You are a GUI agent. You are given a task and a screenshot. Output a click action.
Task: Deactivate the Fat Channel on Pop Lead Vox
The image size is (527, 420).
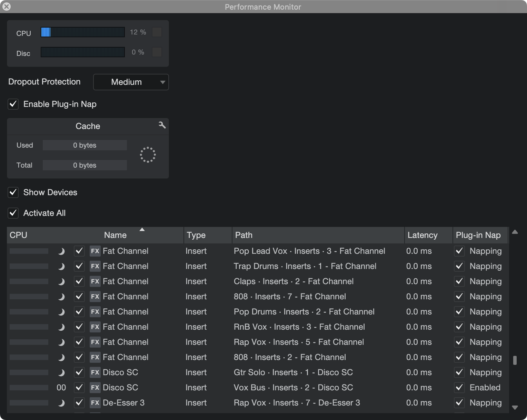(79, 251)
